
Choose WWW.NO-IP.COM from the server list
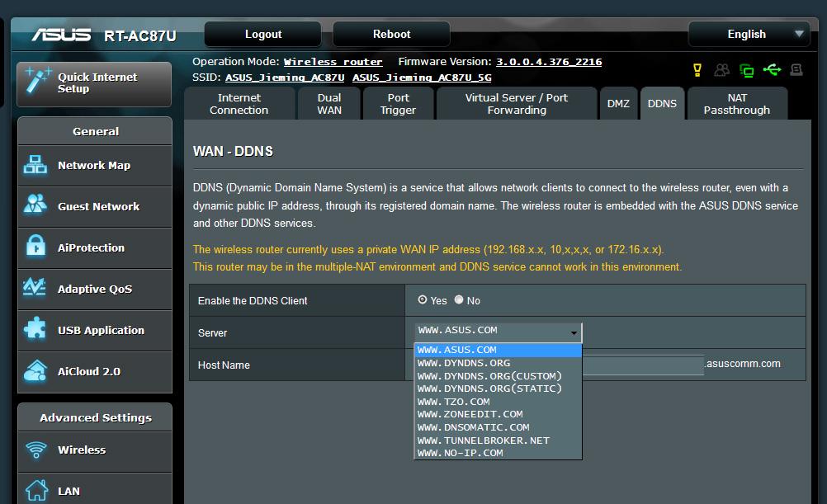(499, 453)
